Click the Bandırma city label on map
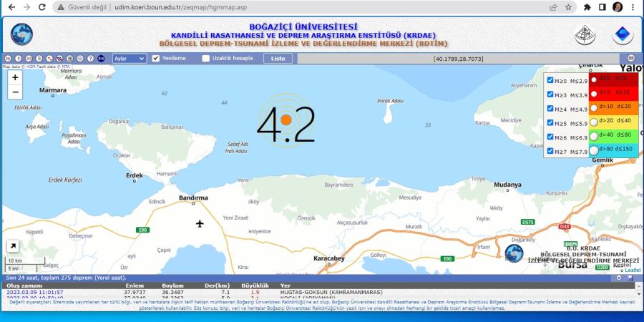This screenshot has width=644, height=322. point(193,197)
